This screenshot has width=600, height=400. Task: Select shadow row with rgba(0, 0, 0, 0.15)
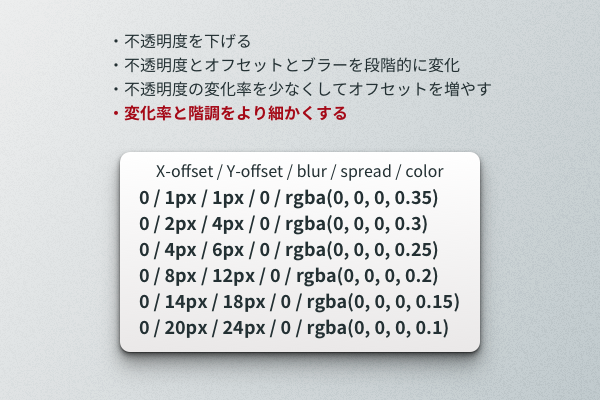(299, 302)
